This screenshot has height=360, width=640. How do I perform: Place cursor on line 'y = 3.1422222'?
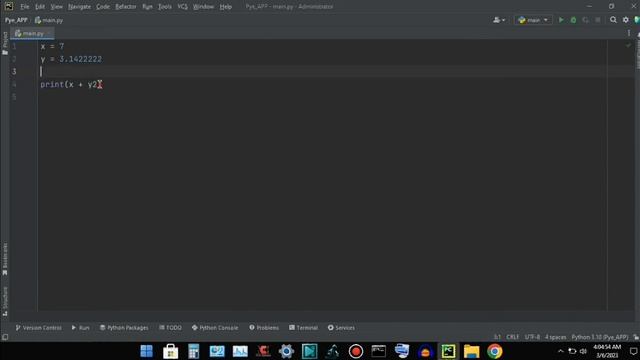click(x=71, y=59)
